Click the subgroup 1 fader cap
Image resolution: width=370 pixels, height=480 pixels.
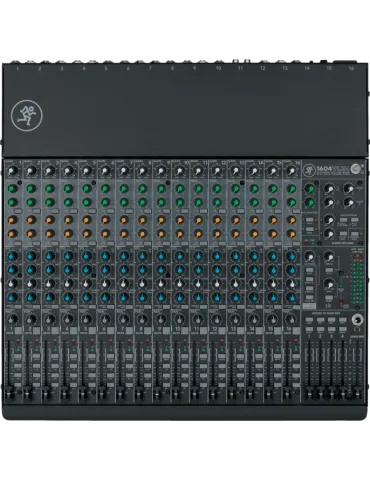pyautogui.click(x=309, y=394)
